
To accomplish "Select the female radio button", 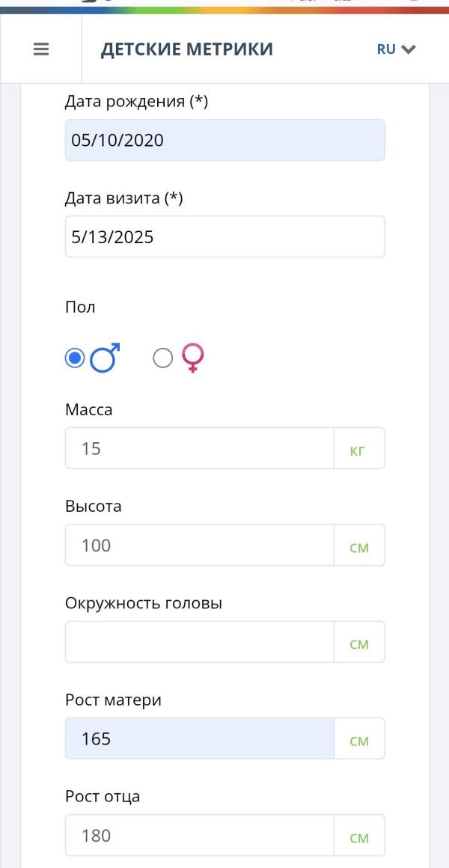I will click(x=162, y=359).
